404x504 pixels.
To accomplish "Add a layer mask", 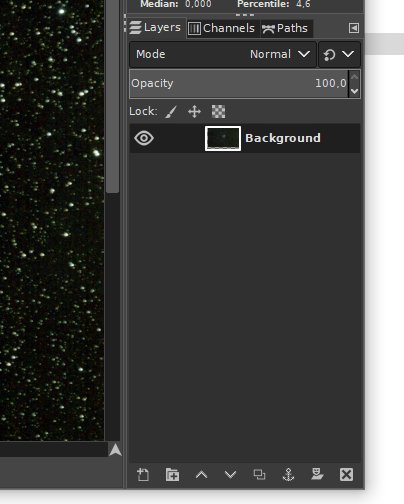I will (317, 474).
